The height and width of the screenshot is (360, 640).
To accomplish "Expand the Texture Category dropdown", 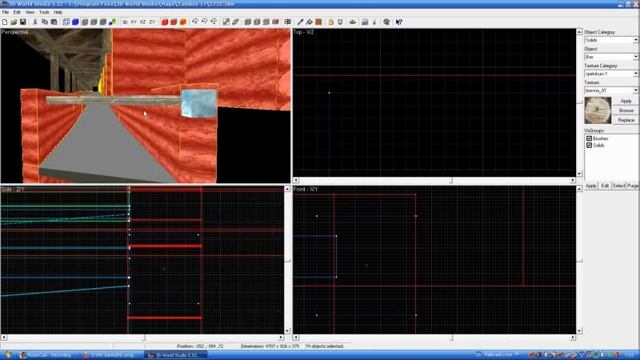I will 636,73.
